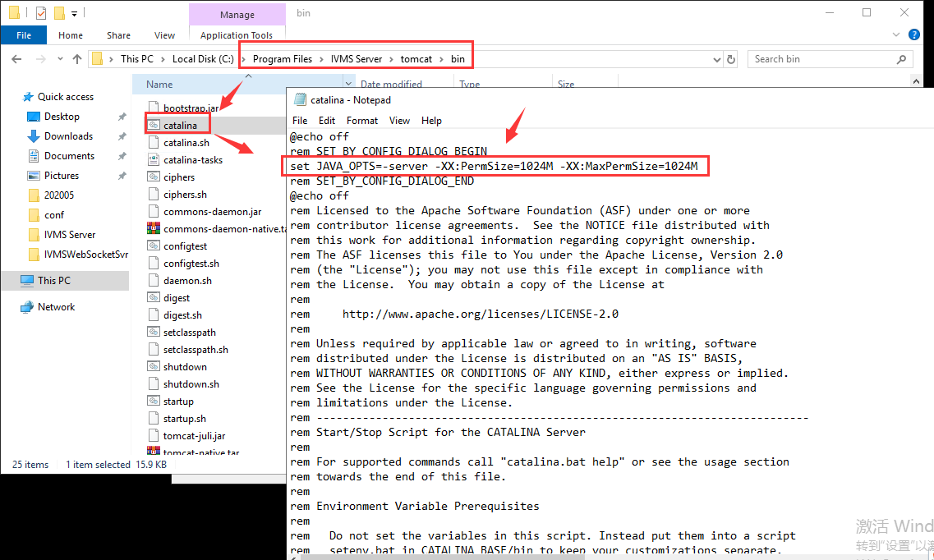Select catalina.sh in the file list

(186, 143)
